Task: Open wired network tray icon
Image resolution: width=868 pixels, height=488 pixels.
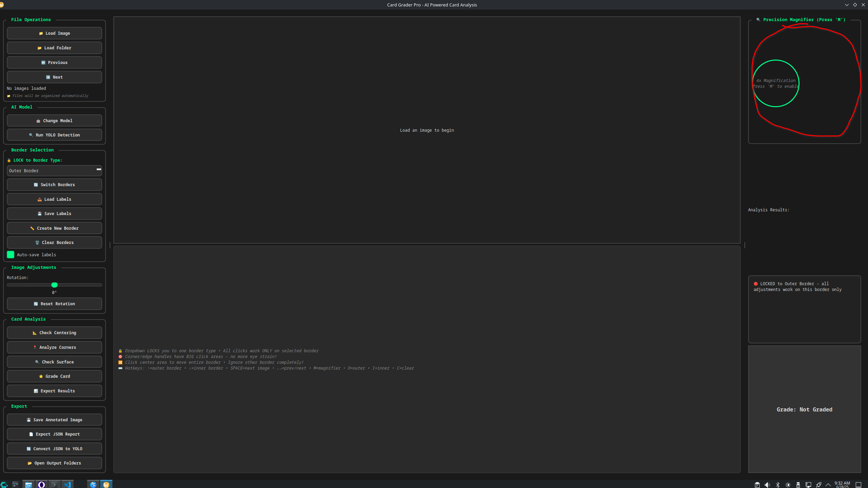Action: (x=808, y=485)
